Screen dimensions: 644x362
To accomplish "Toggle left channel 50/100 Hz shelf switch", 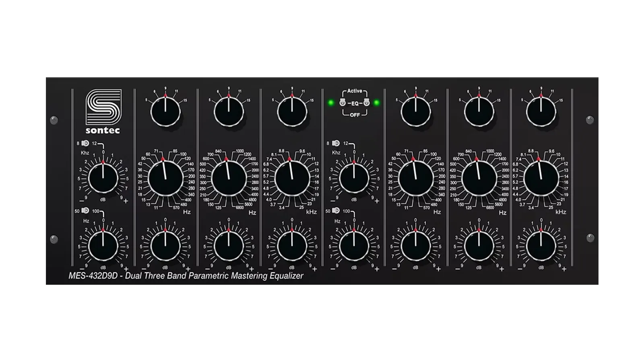I will coord(85,211).
